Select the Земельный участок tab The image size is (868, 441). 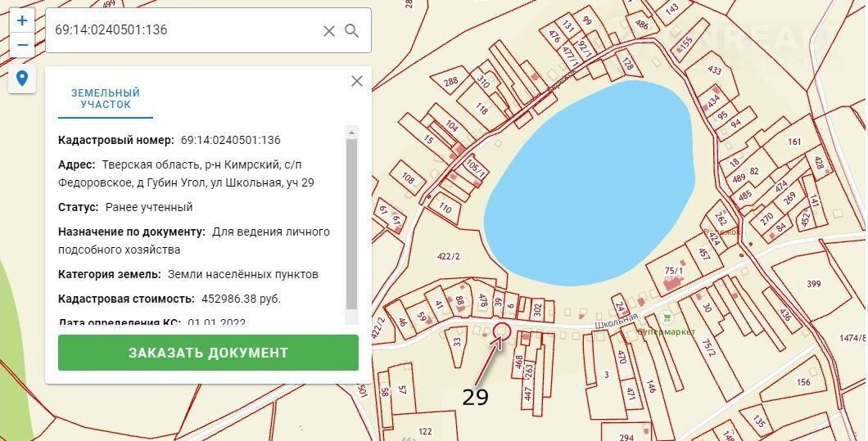coord(106,99)
